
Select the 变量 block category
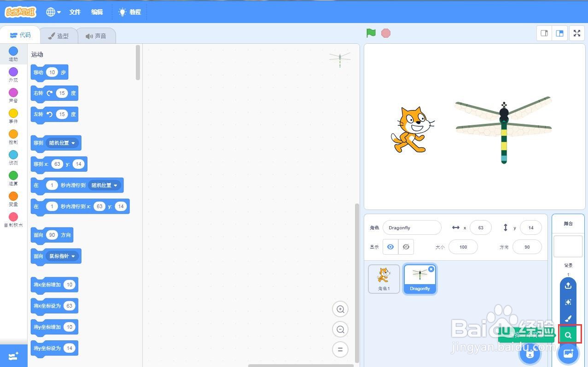tap(13, 199)
